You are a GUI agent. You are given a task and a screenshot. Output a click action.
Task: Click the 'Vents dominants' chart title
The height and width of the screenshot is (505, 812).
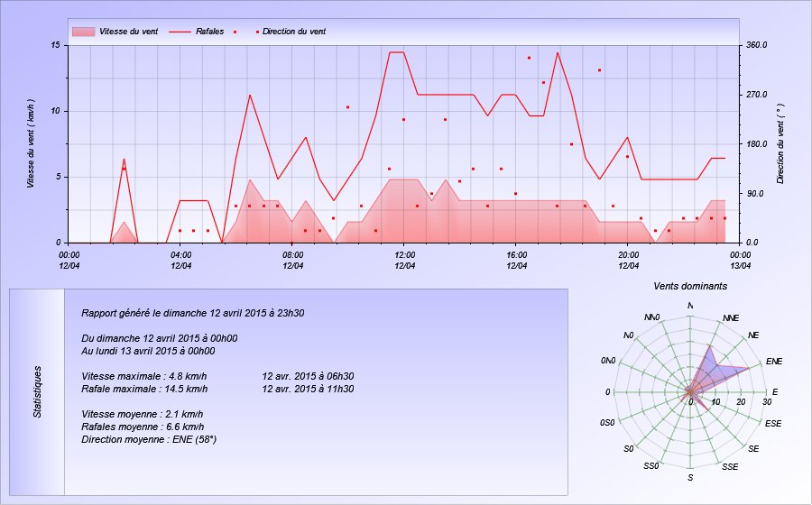tap(690, 286)
